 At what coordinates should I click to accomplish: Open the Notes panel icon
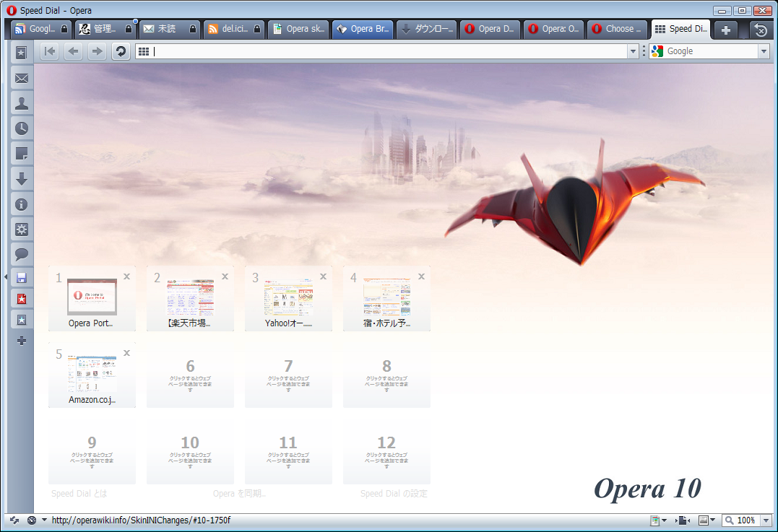click(x=22, y=154)
